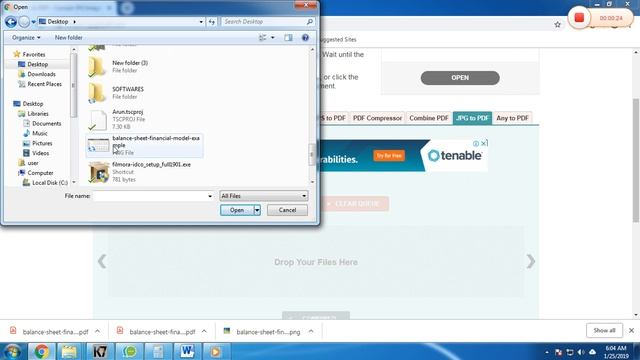The image size is (640, 360).
Task: Stop recording with the red button
Action: (579, 18)
